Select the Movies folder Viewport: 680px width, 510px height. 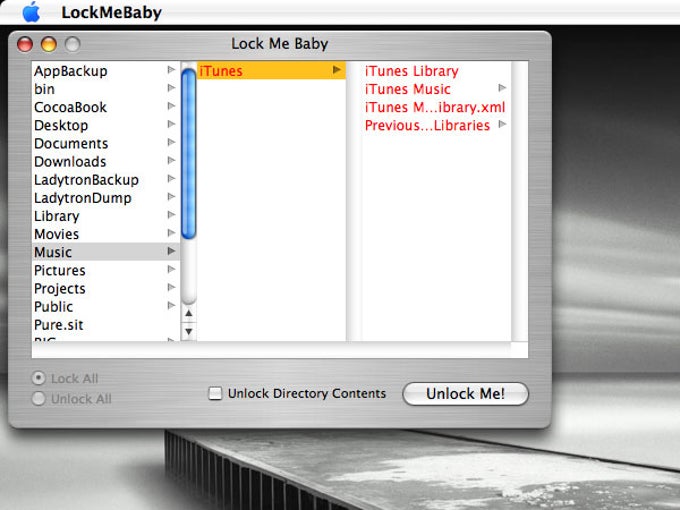point(106,234)
